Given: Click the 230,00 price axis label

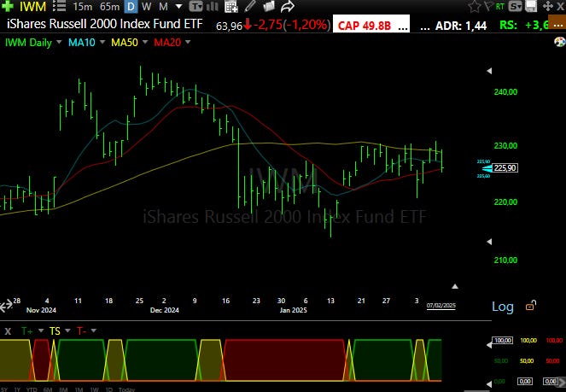Looking at the screenshot, I should (x=505, y=146).
